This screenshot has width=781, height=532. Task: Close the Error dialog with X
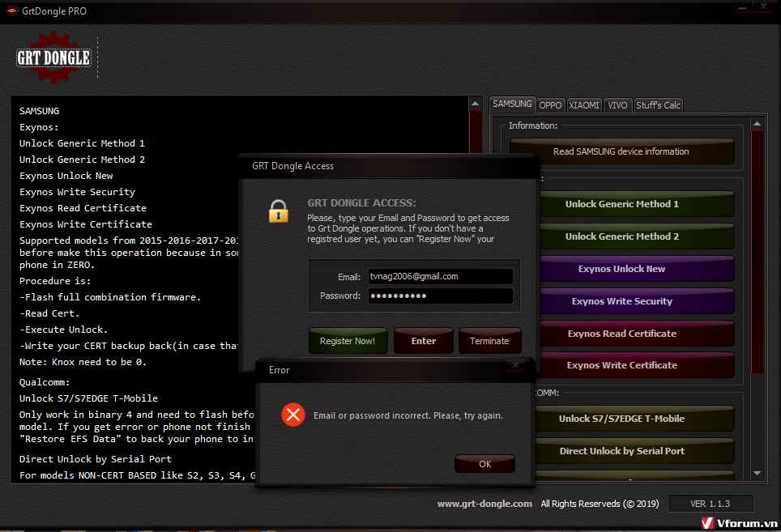coord(515,365)
